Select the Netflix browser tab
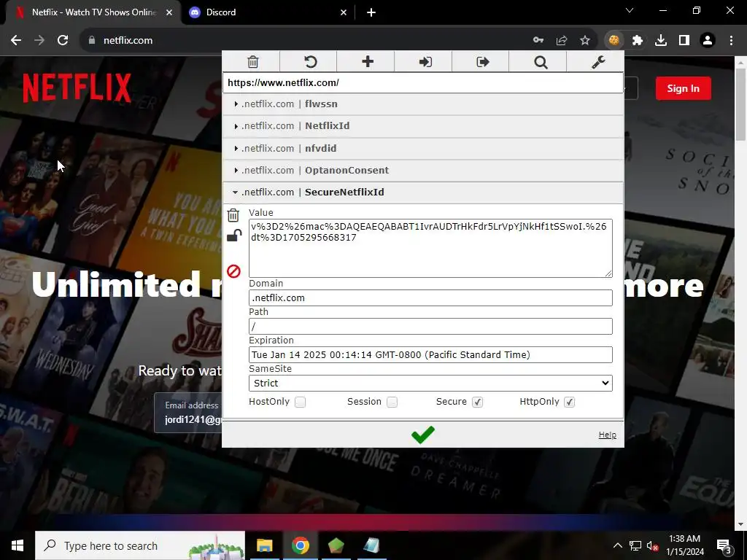This screenshot has width=747, height=560. click(x=93, y=12)
